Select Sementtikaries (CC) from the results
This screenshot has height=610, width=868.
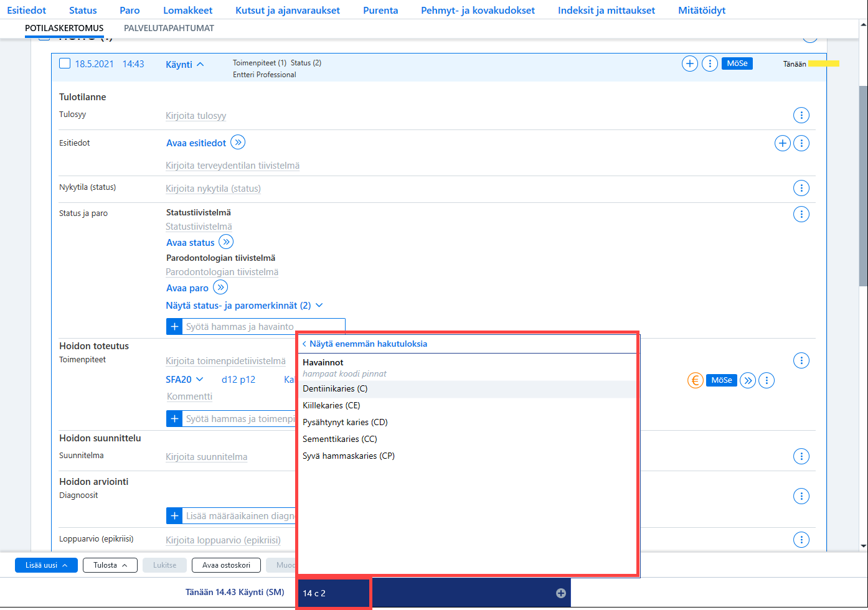[467, 439]
